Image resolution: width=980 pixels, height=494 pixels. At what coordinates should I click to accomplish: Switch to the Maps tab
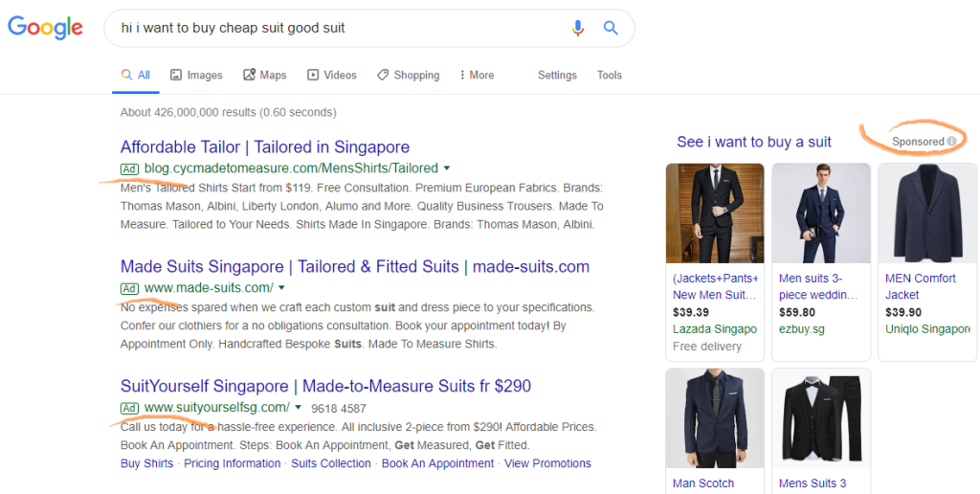265,75
